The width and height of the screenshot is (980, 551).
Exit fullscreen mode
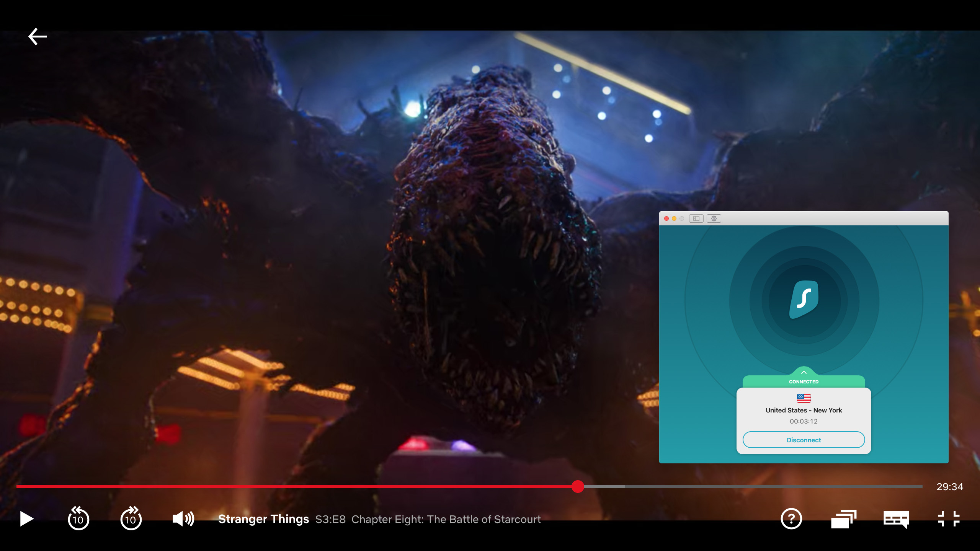(x=949, y=519)
